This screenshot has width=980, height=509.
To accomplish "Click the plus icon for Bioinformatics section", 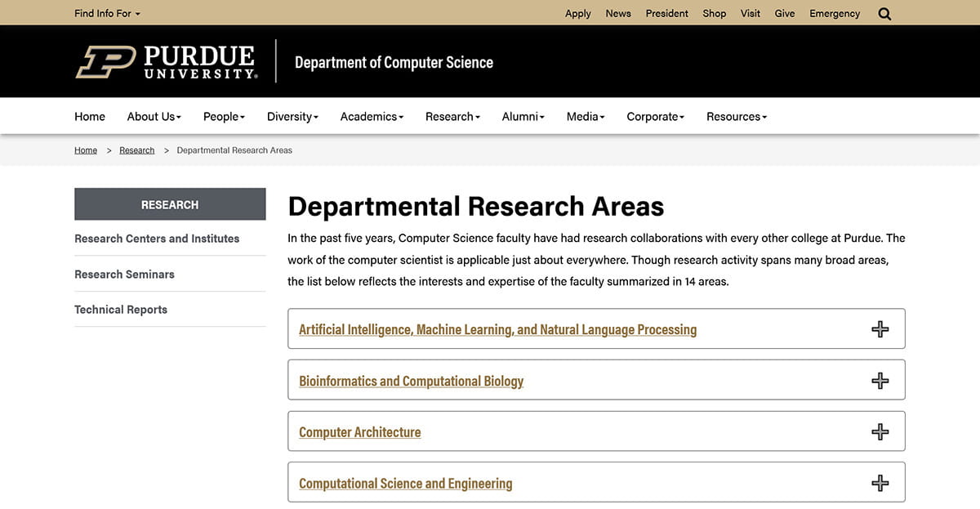I will click(x=880, y=380).
